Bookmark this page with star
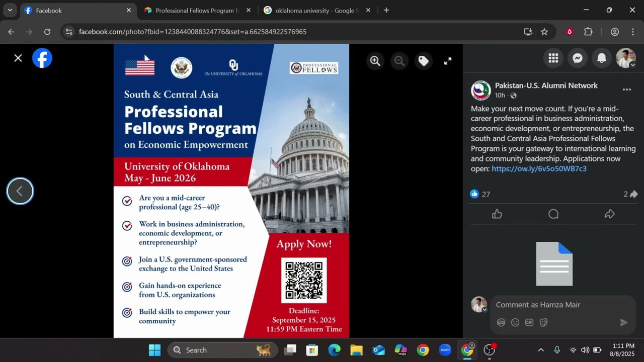 click(544, 32)
